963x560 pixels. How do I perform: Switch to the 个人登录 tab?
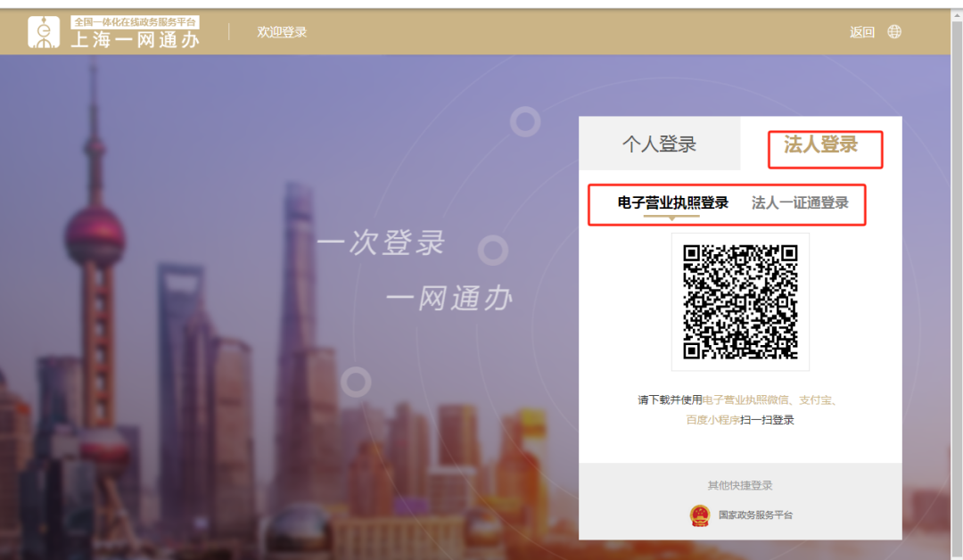(660, 144)
